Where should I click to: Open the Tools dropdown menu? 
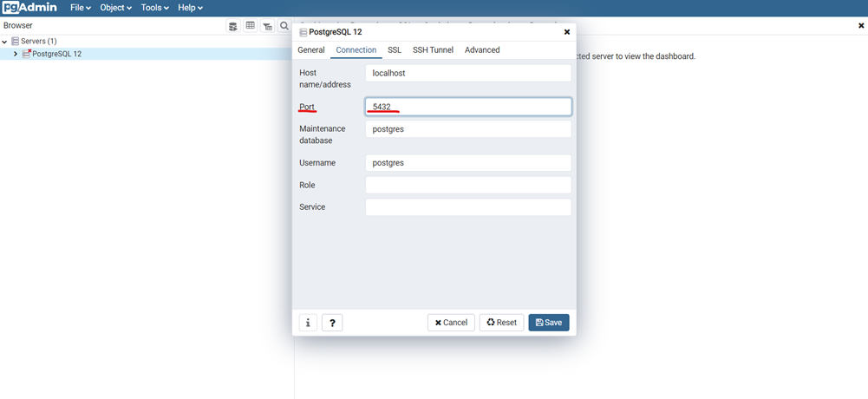(x=154, y=8)
